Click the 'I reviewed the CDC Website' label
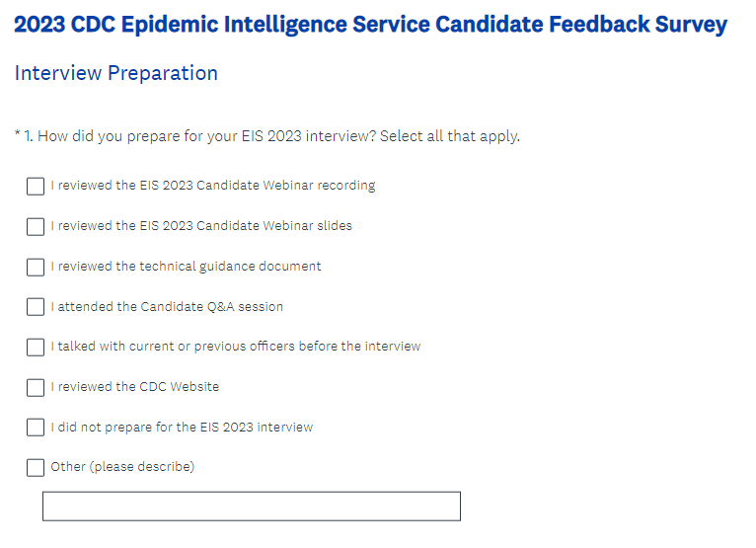Viewport: 756px width, 548px height. coord(135,387)
